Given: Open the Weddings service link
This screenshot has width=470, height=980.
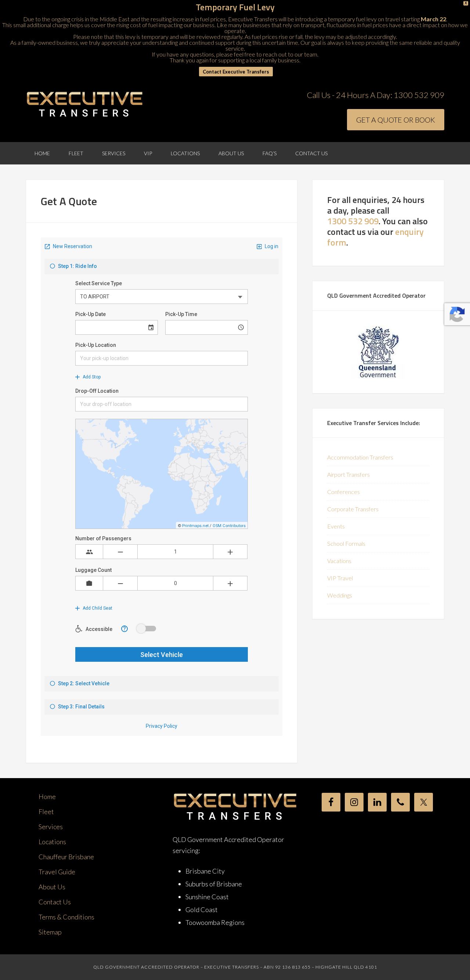Looking at the screenshot, I should coord(340,595).
